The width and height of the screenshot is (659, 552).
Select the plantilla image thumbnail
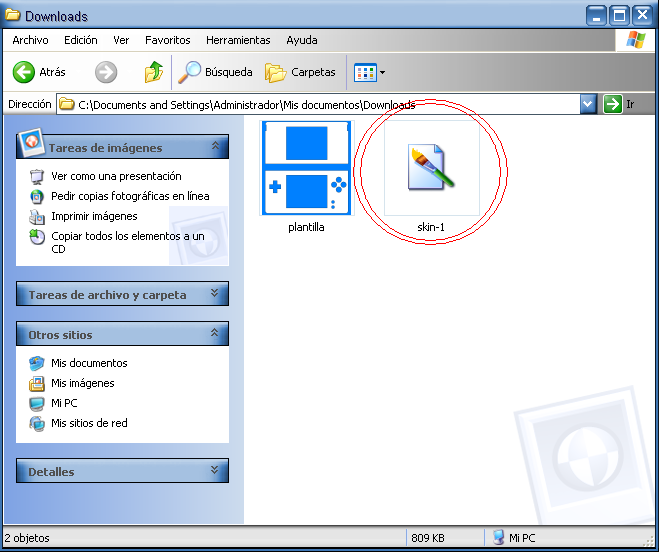(x=306, y=168)
